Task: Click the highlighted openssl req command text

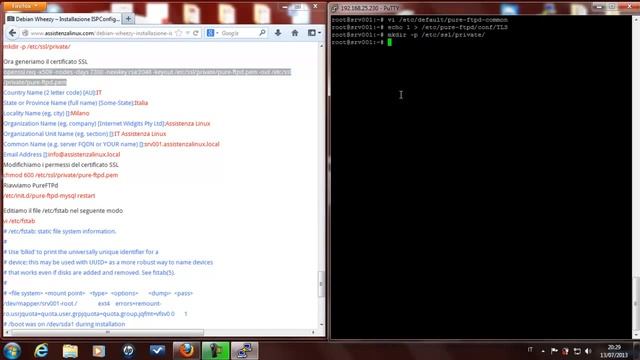Action: [x=147, y=77]
